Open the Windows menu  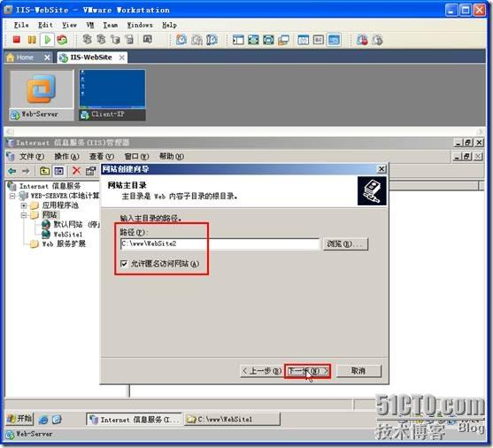click(140, 25)
